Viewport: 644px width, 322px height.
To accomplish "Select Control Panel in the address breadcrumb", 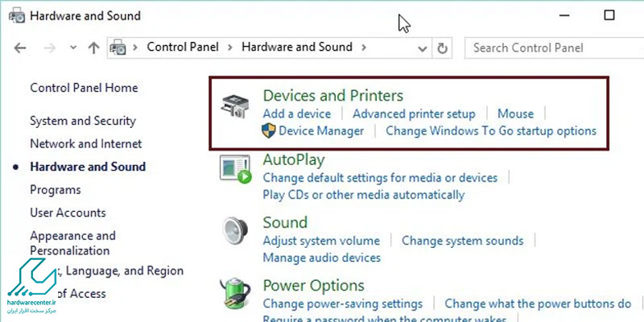I will [x=183, y=47].
